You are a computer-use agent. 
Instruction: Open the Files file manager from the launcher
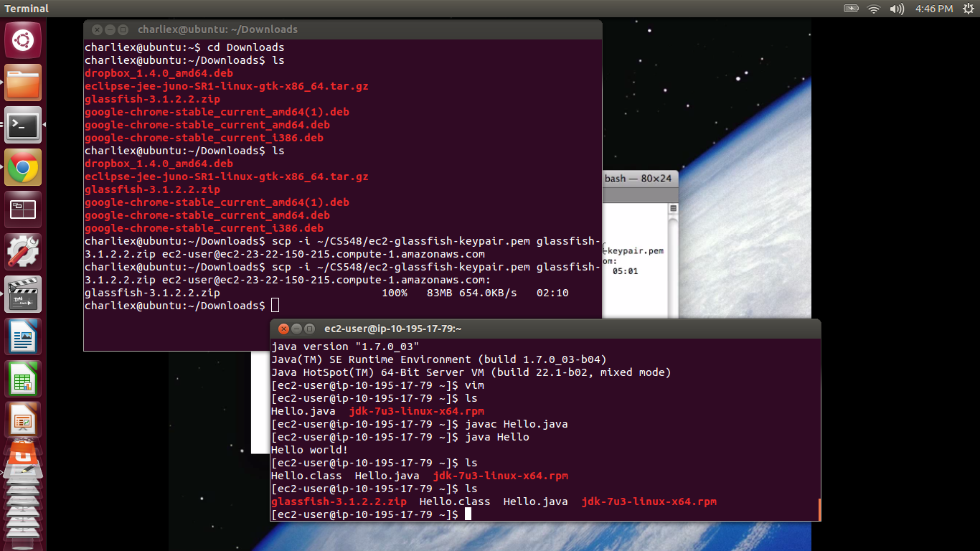pos(23,83)
